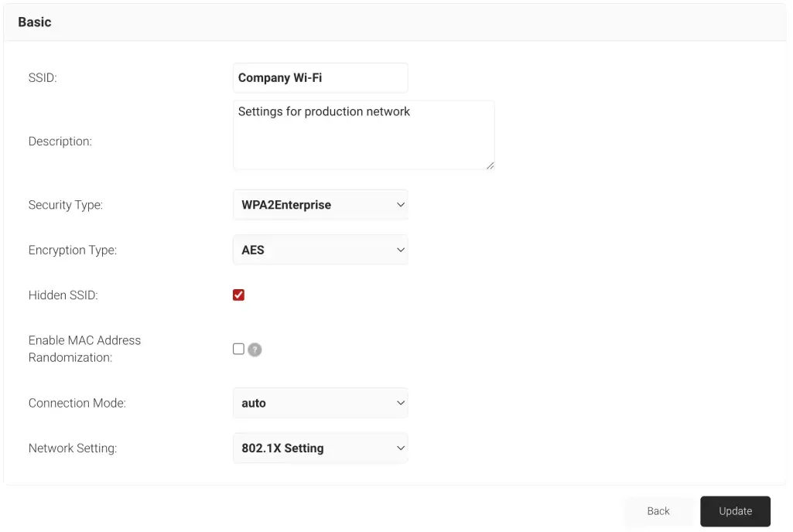Click the "Connection Mode:" label
The image size is (793, 532).
[x=77, y=403]
